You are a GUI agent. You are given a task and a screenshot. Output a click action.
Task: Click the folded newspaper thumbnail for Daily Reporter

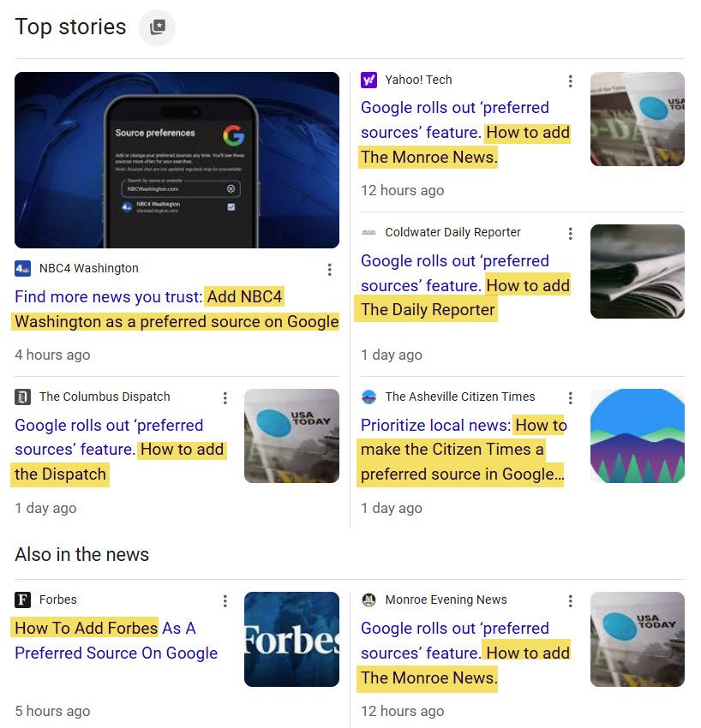[638, 272]
